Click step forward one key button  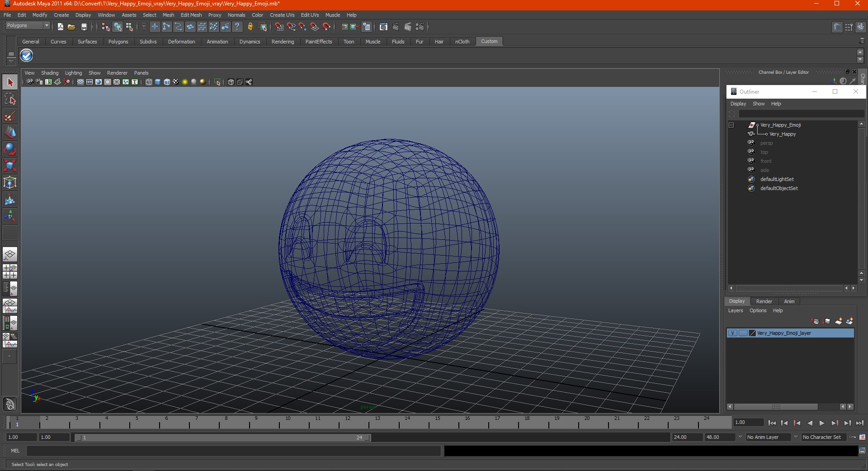(x=835, y=423)
